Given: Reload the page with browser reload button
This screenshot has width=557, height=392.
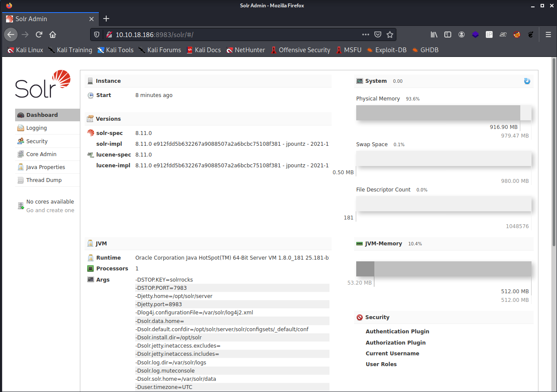Looking at the screenshot, I should click(x=39, y=34).
